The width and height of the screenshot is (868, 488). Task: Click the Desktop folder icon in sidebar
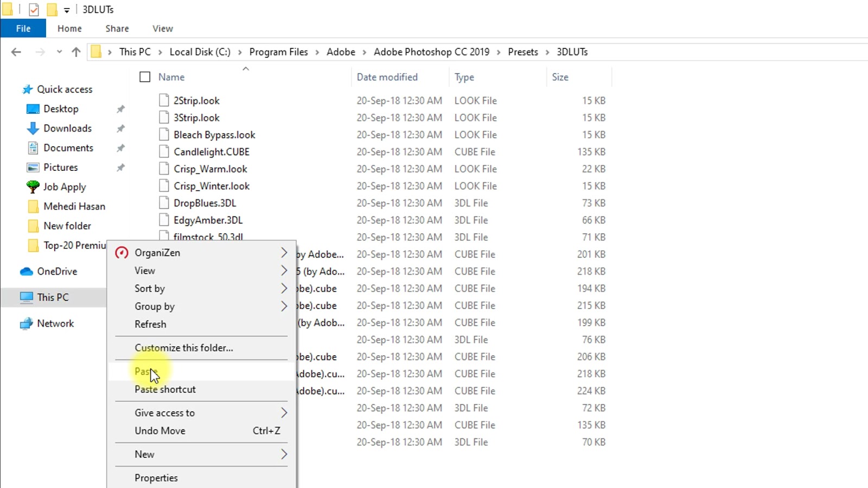point(33,109)
